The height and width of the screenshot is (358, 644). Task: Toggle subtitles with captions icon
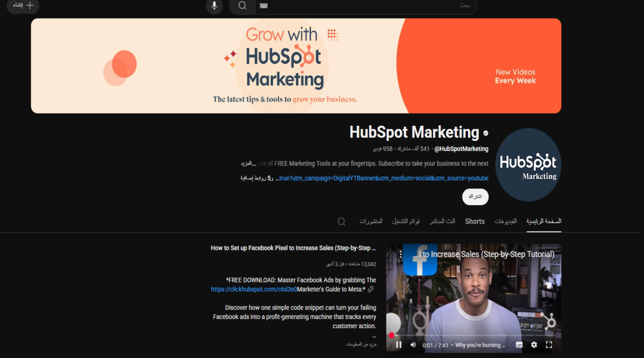519,345
